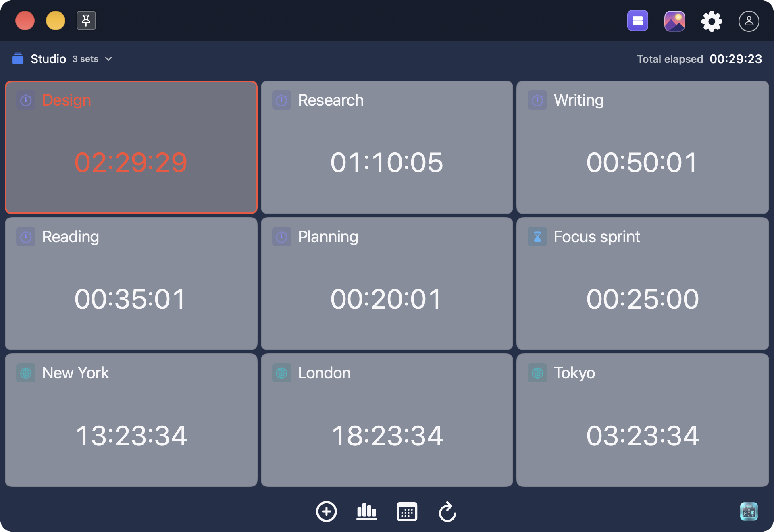
Task: Open settings gear icon
Action: [x=712, y=21]
